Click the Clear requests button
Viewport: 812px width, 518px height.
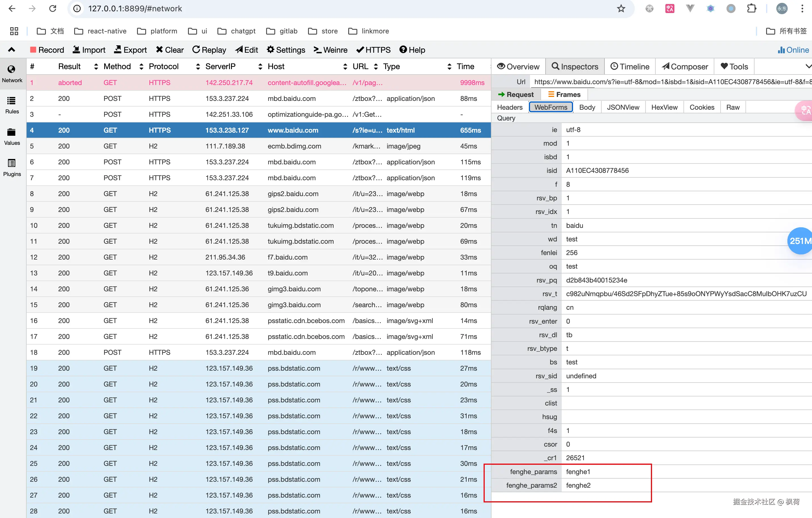170,50
